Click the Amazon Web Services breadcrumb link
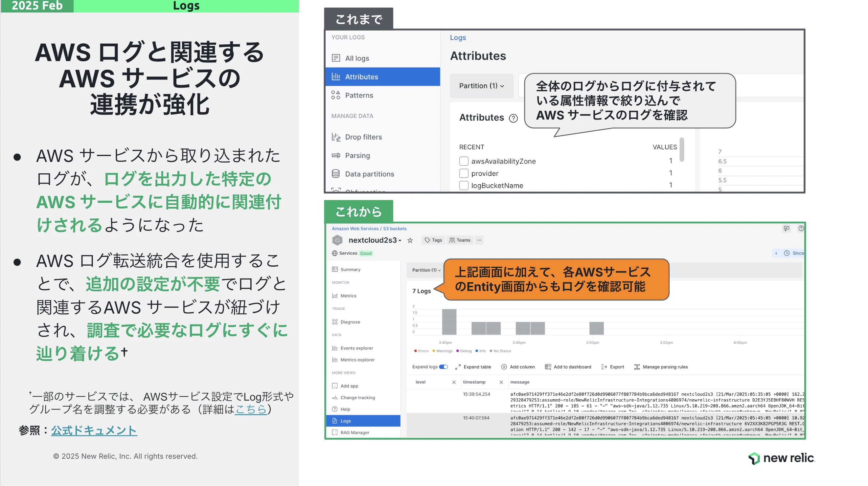The height and width of the screenshot is (486, 868). [x=355, y=229]
